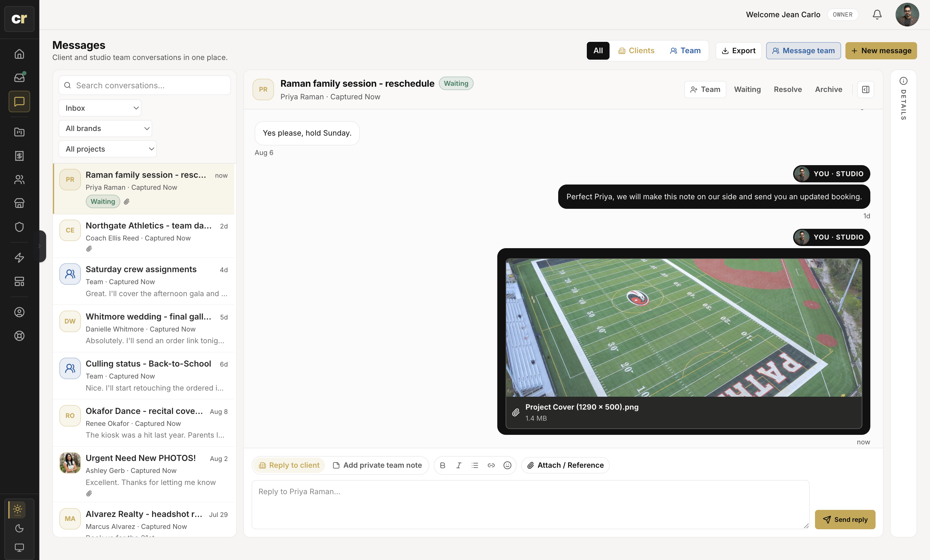This screenshot has width=930, height=560.
Task: Open the football field image attachment
Action: point(684,328)
